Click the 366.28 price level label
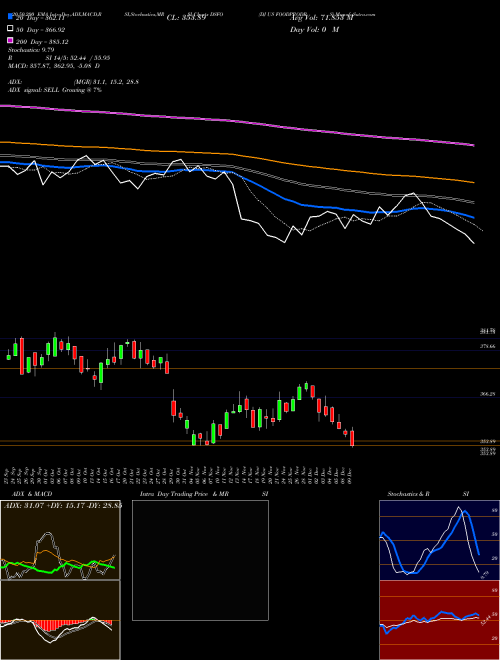 click(487, 394)
